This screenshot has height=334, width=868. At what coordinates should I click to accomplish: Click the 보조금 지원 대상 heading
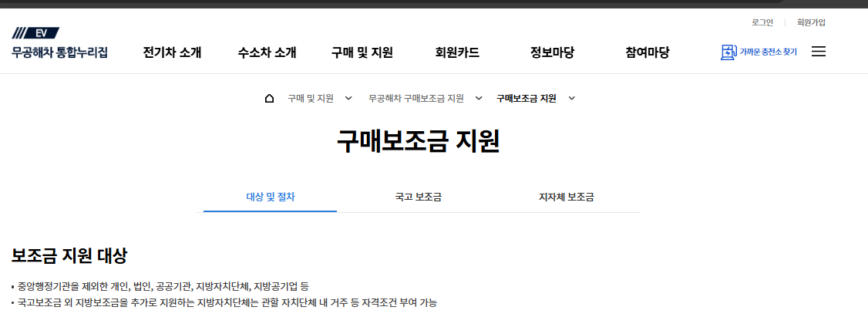[69, 255]
